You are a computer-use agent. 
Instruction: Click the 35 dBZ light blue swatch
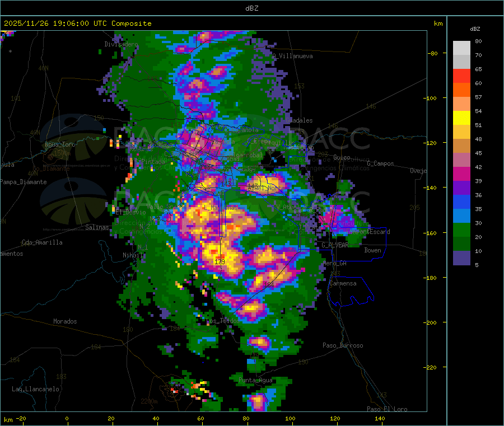click(461, 216)
